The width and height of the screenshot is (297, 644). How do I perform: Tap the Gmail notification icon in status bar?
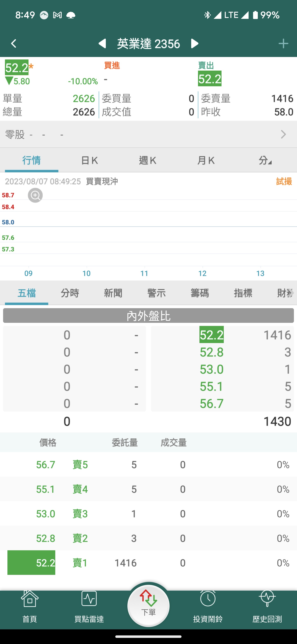[x=58, y=15]
